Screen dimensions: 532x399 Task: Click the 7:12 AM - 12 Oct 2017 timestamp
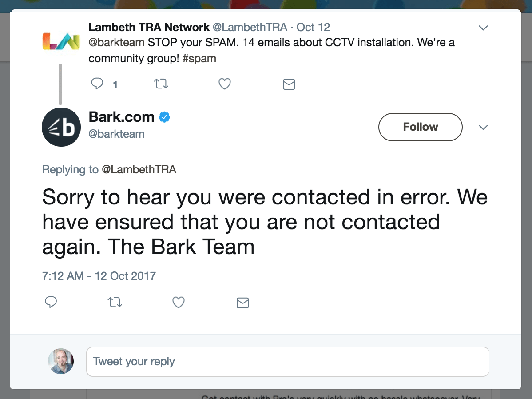pos(99,275)
